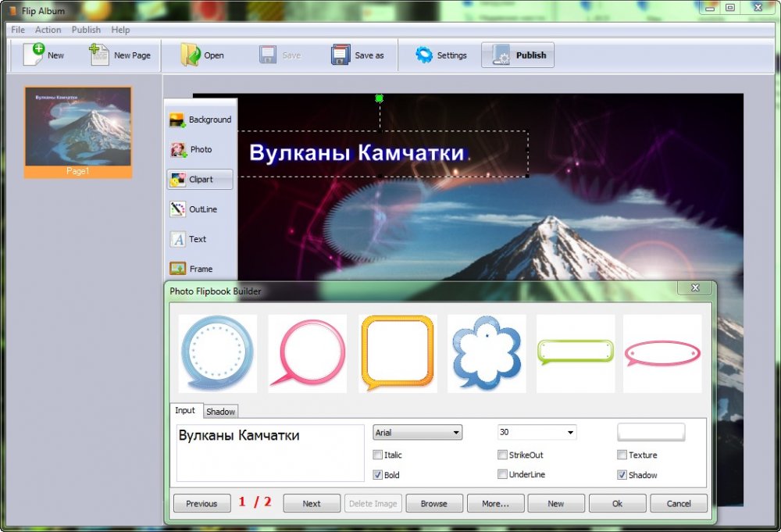Open Settings from the toolbar

424,55
